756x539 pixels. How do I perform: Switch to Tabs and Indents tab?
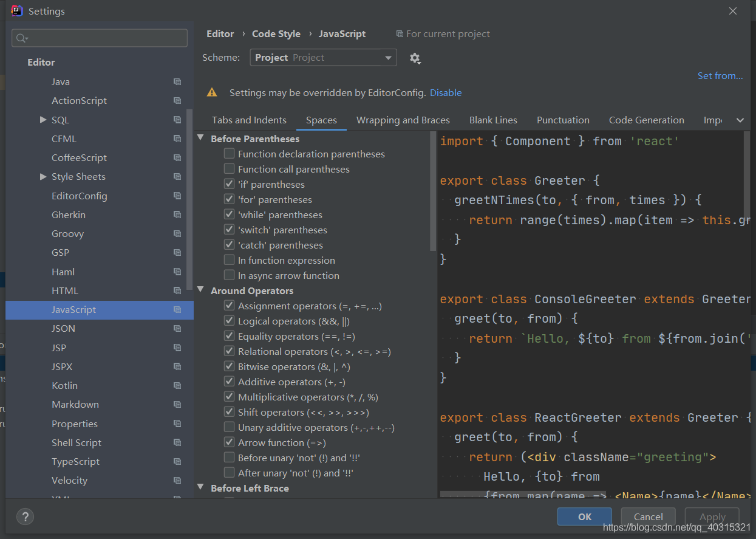click(249, 120)
